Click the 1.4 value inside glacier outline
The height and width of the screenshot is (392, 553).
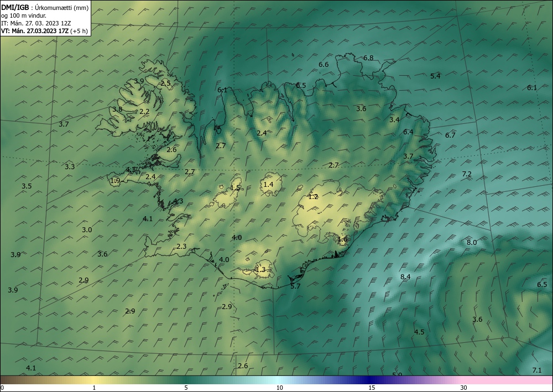click(268, 184)
